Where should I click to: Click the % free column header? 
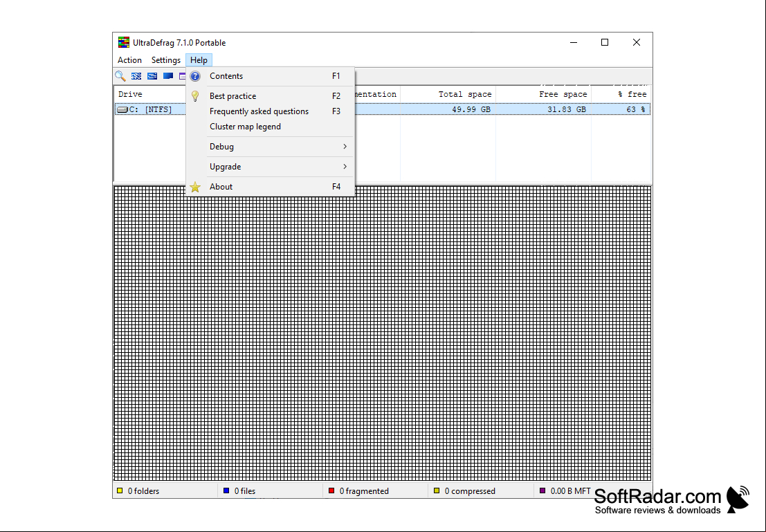(x=621, y=94)
